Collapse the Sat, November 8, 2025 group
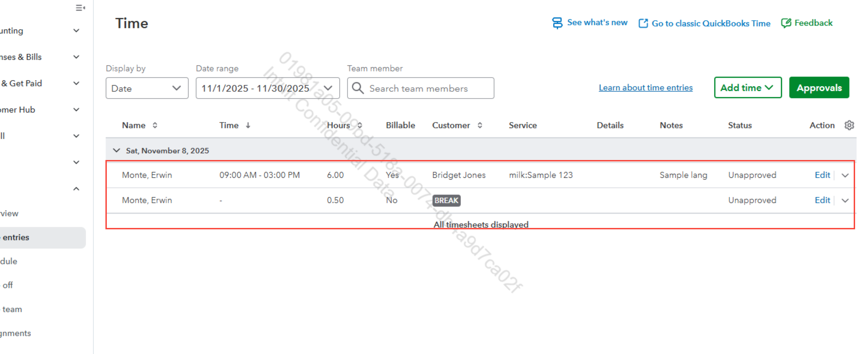868x354 pixels. 116,151
